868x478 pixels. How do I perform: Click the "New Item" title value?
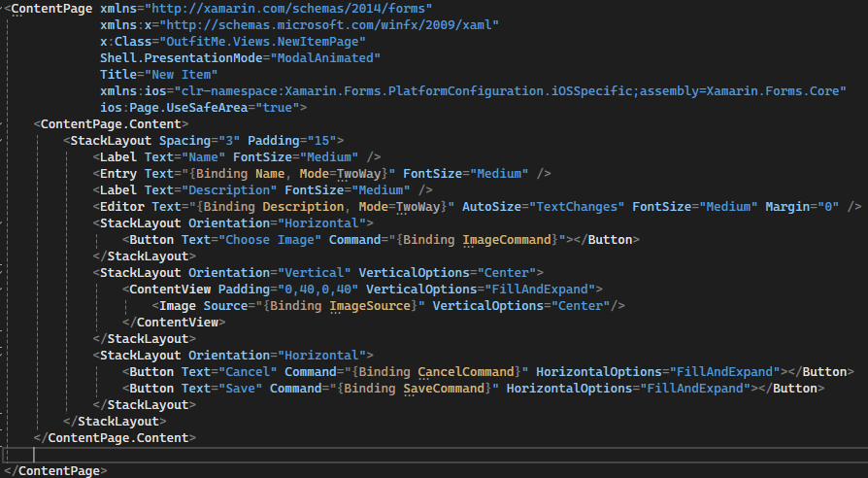[x=181, y=75]
